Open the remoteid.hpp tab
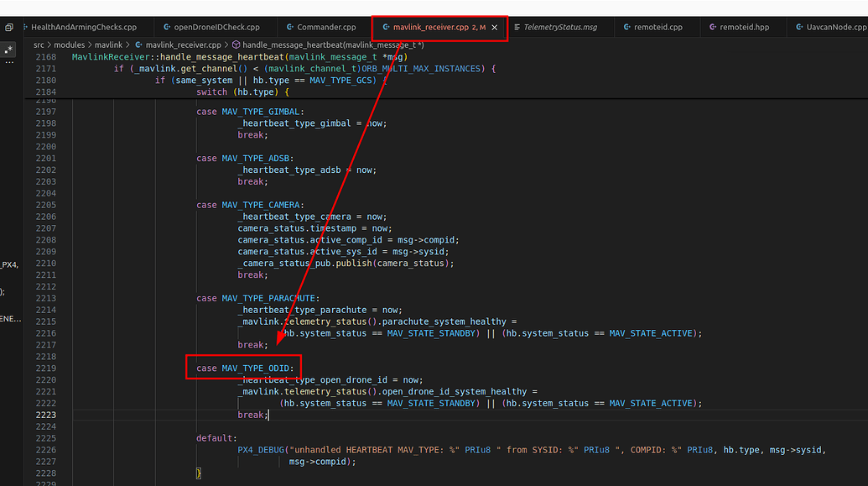This screenshot has height=486, width=868. click(744, 27)
